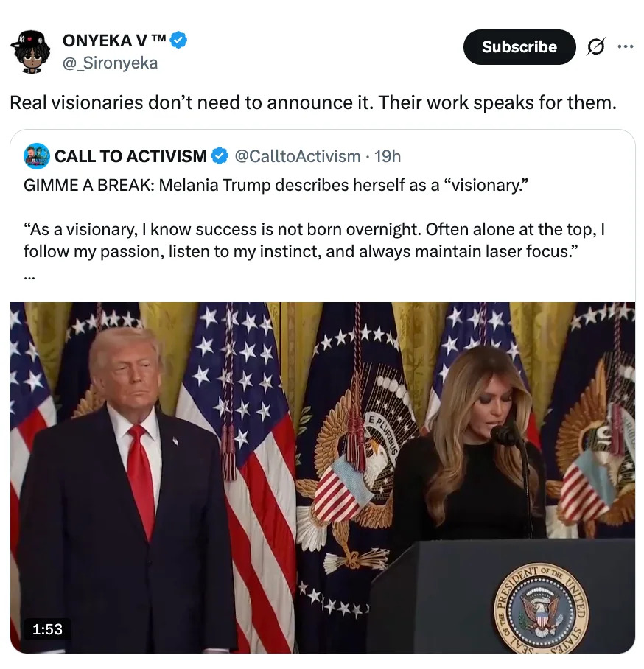Click the quoted visionary passage text
644x669 pixels.
point(314,241)
